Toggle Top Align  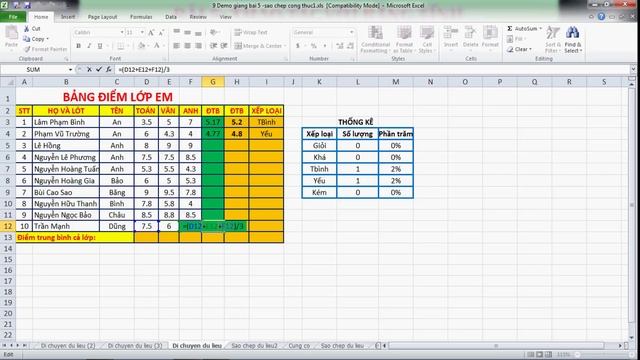176,32
